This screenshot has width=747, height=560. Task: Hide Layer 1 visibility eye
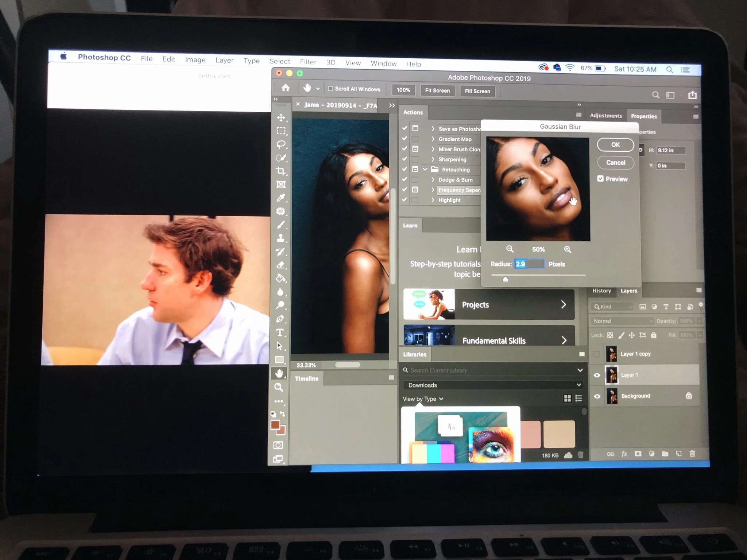pyautogui.click(x=597, y=375)
